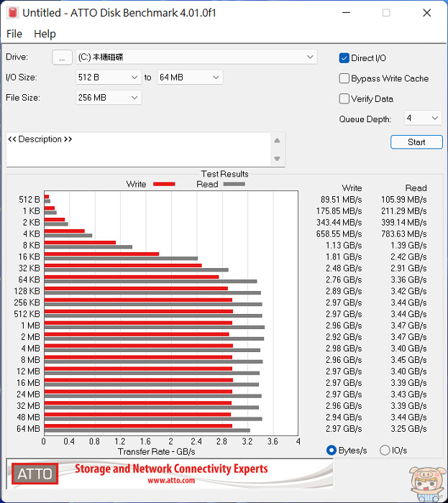Viewport: 448px width, 503px height.
Task: Click the read value 783.63 MB/s
Action: coord(404,234)
